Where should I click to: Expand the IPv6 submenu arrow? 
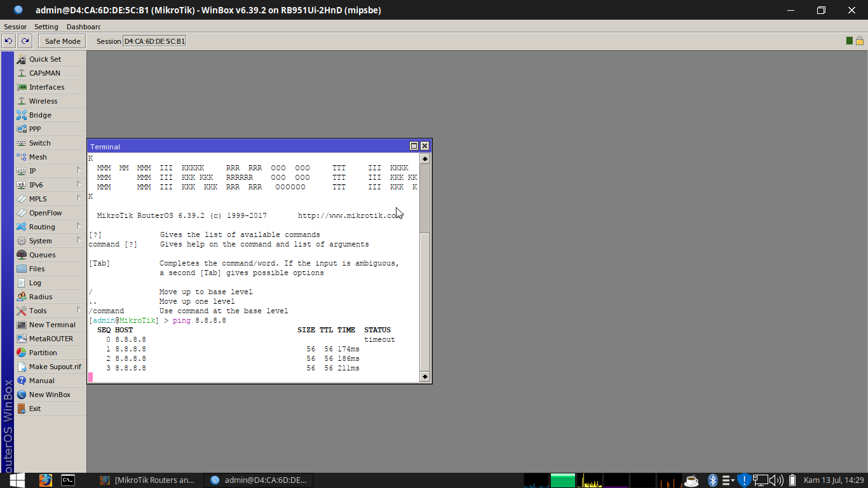(79, 184)
